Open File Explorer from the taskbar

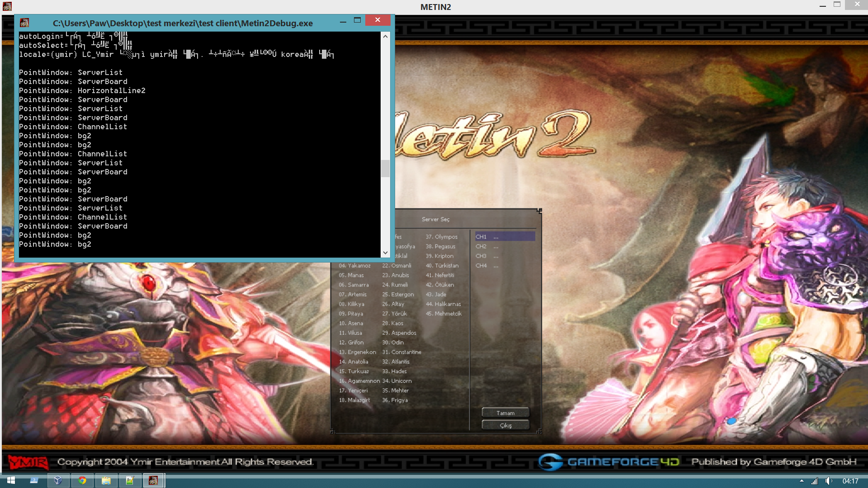[106, 480]
